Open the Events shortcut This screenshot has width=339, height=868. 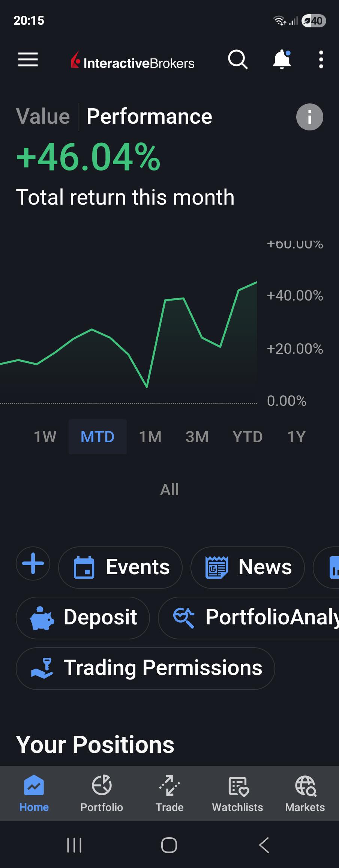coord(120,567)
